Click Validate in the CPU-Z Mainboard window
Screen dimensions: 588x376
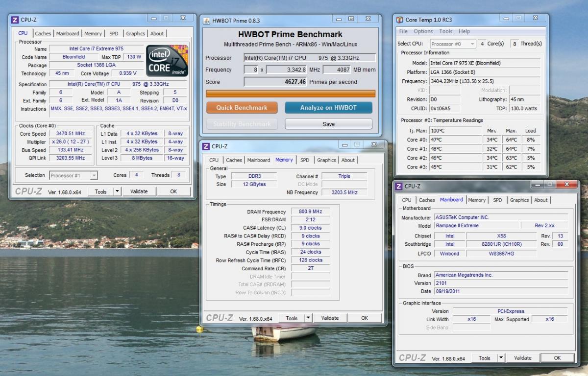pos(523,358)
